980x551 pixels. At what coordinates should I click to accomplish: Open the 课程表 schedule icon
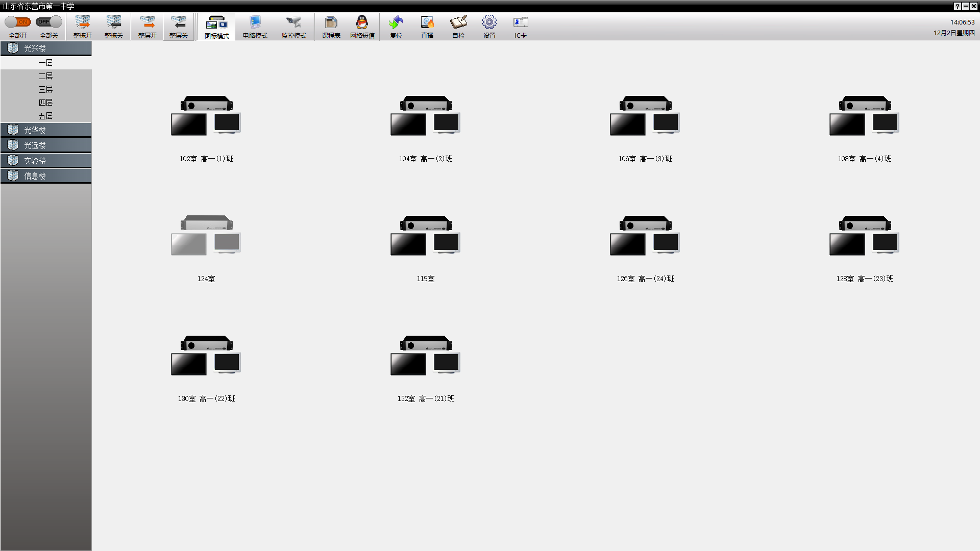(331, 23)
